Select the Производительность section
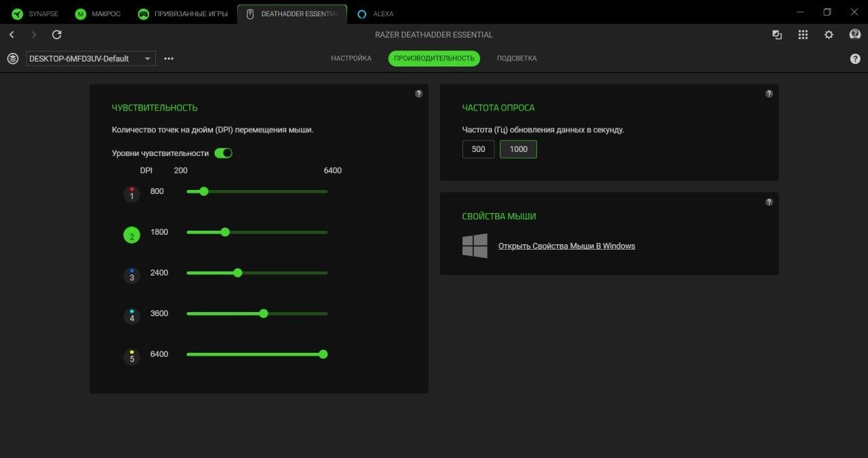This screenshot has width=868, height=458. tap(434, 58)
